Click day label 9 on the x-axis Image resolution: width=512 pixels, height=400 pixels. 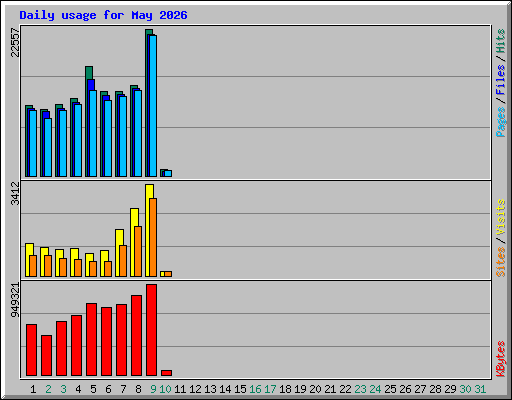(153, 389)
